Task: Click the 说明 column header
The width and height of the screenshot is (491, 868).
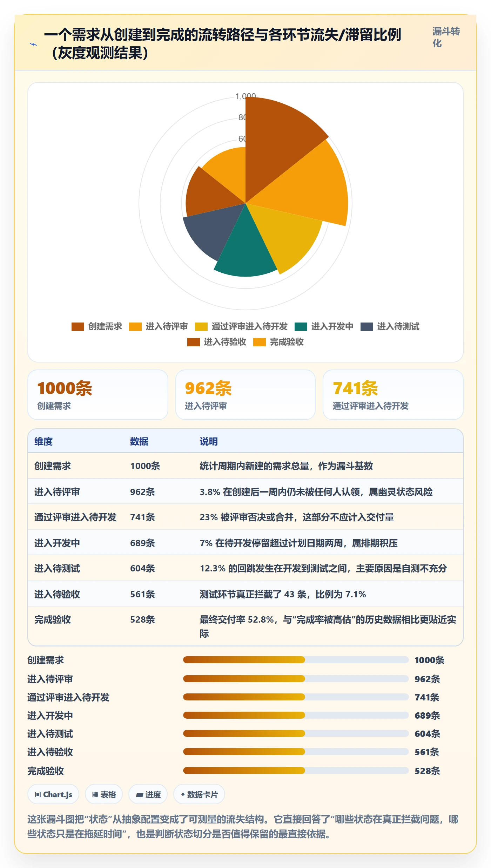Action: (x=209, y=441)
